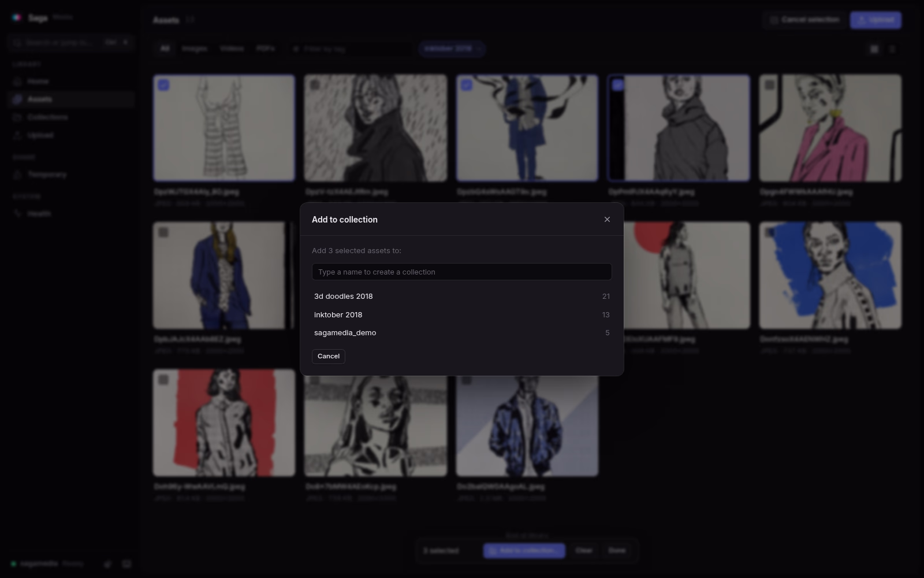Open the red striped background figure thumbnail

[x=224, y=423]
